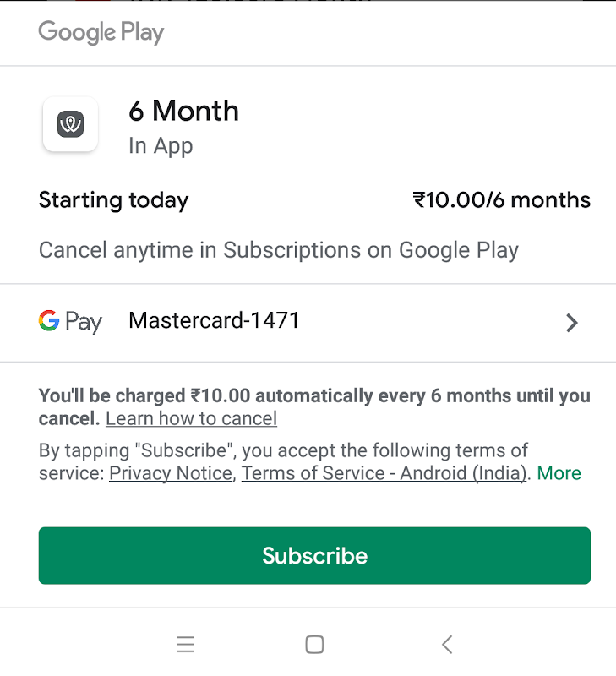Expand the terms with More

pyautogui.click(x=559, y=473)
